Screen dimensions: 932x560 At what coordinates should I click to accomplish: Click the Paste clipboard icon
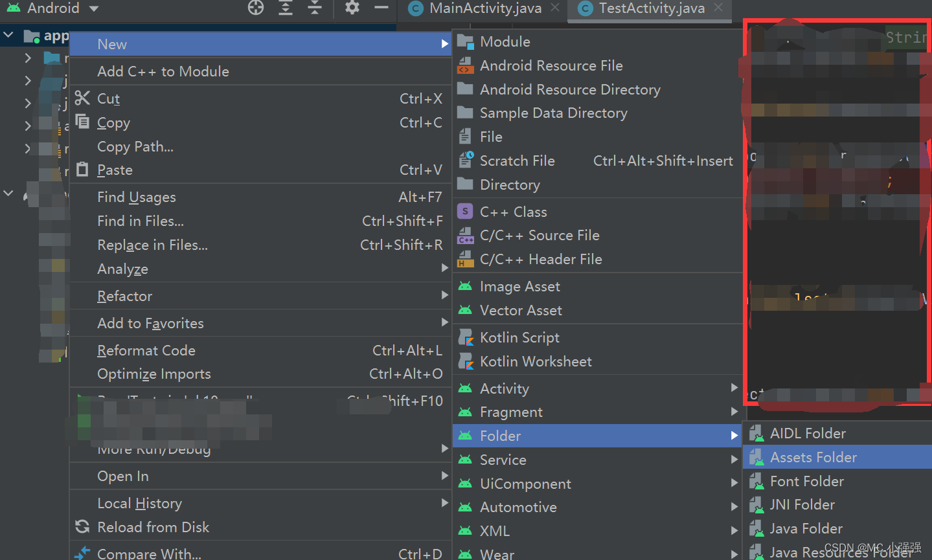pos(82,170)
